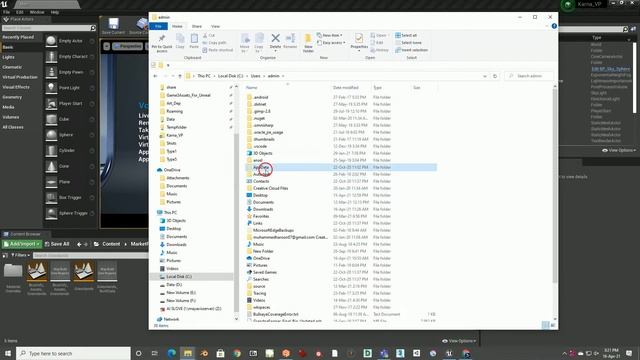This screenshot has width=640, height=360.
Task: Click the Player Start actor icon
Action: 51,104
